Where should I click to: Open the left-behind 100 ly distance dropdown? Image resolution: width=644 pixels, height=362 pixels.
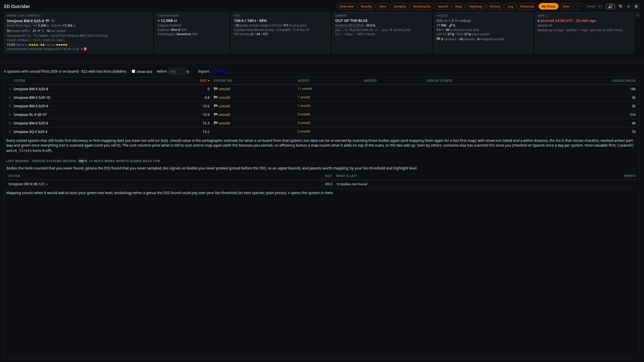pos(83,161)
